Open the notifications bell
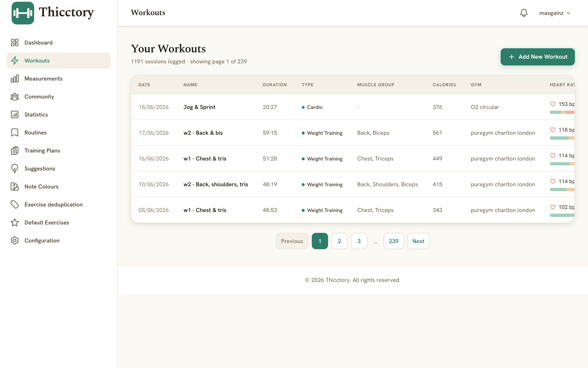This screenshot has width=588, height=368. [x=524, y=13]
